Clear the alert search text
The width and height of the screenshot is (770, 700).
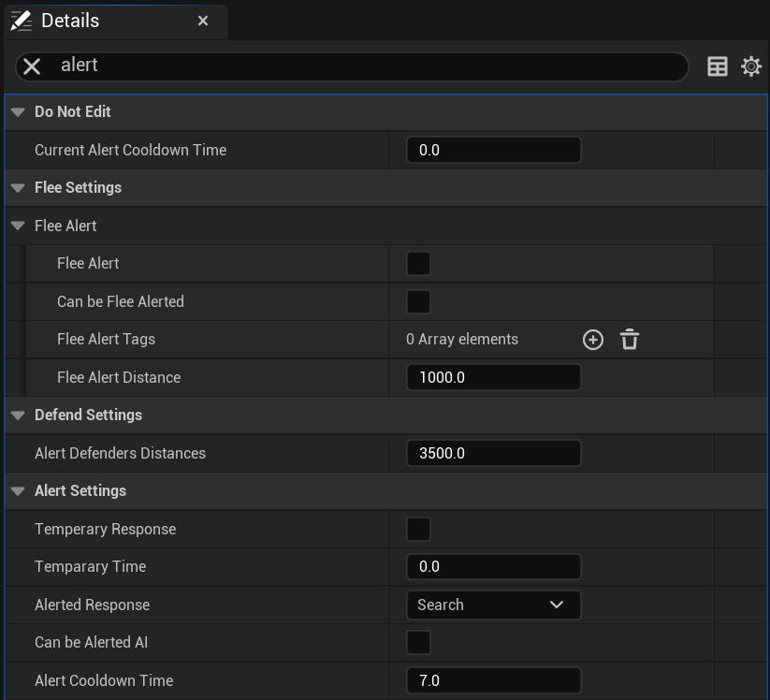pos(32,66)
